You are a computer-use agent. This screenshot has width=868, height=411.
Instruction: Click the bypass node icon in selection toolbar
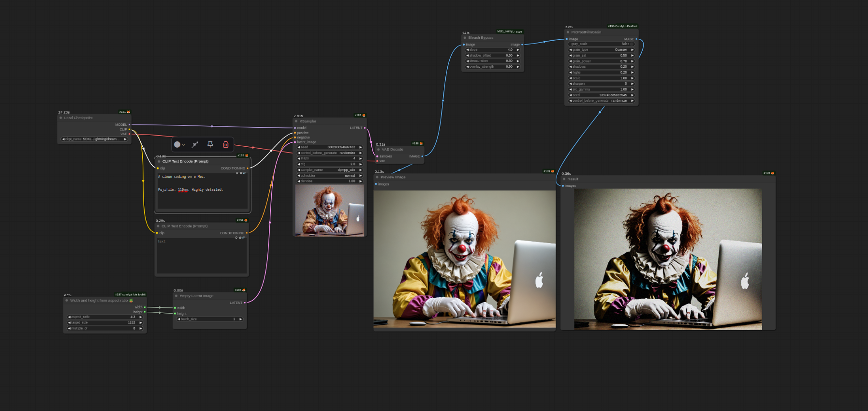pos(195,144)
